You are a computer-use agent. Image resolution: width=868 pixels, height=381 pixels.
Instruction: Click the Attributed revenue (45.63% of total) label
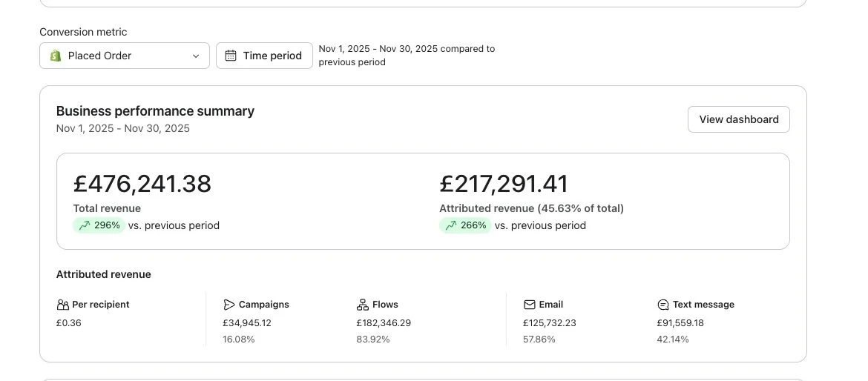pos(531,208)
